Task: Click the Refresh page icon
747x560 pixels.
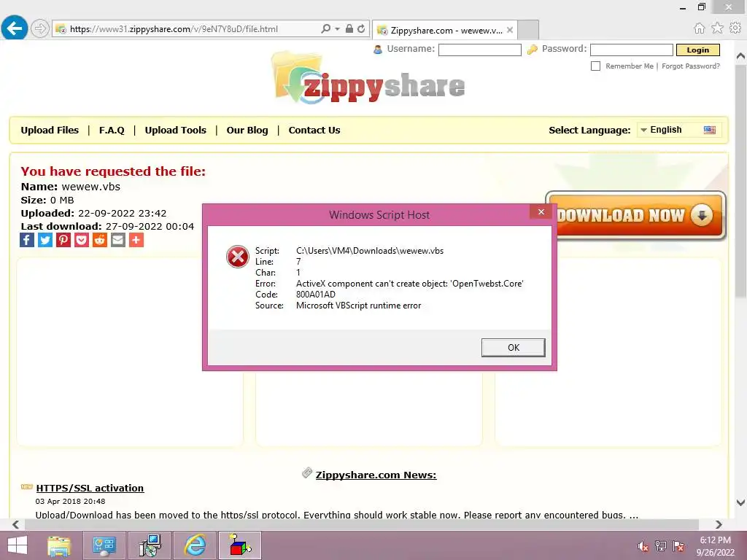Action: (362, 28)
